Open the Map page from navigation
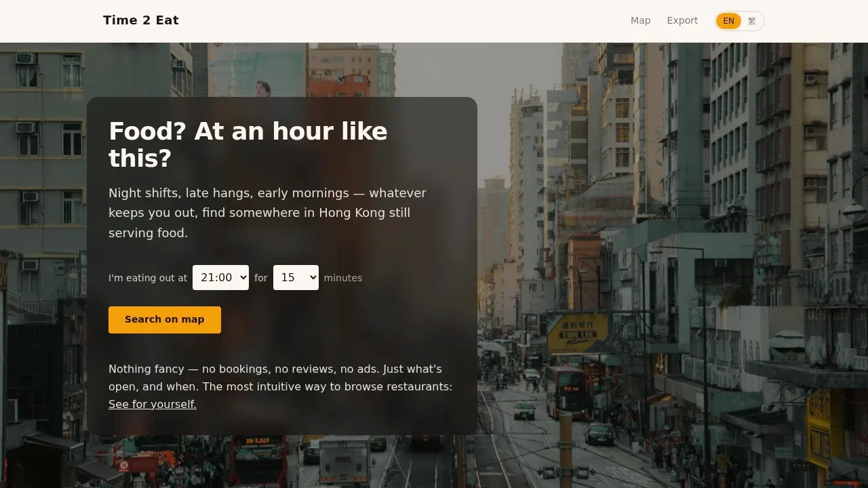Image resolution: width=868 pixels, height=488 pixels. [x=640, y=20]
